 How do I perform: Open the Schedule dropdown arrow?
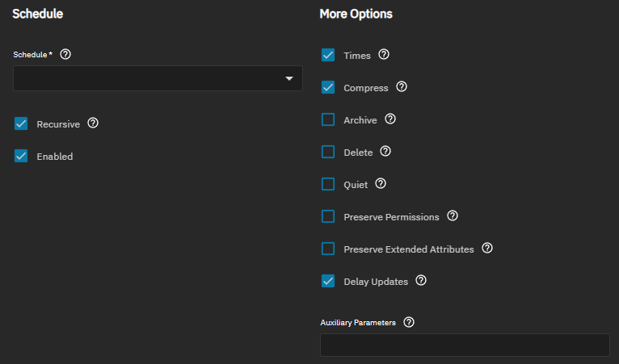(x=289, y=78)
